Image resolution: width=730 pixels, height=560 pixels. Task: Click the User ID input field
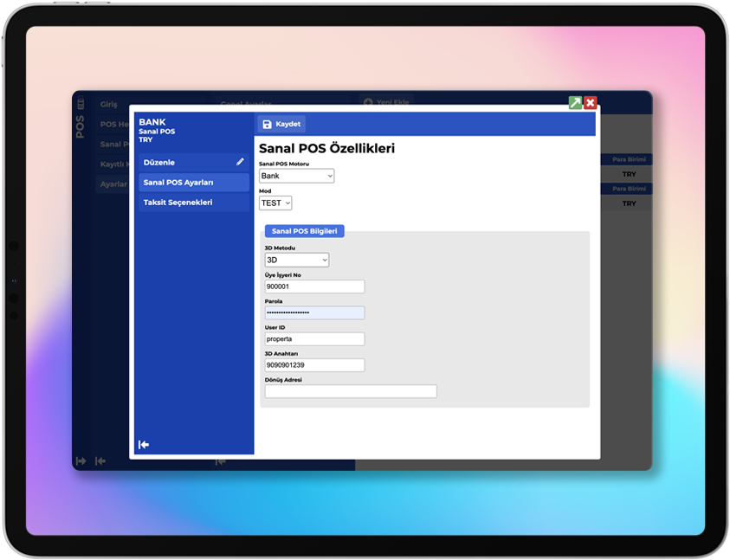point(314,339)
